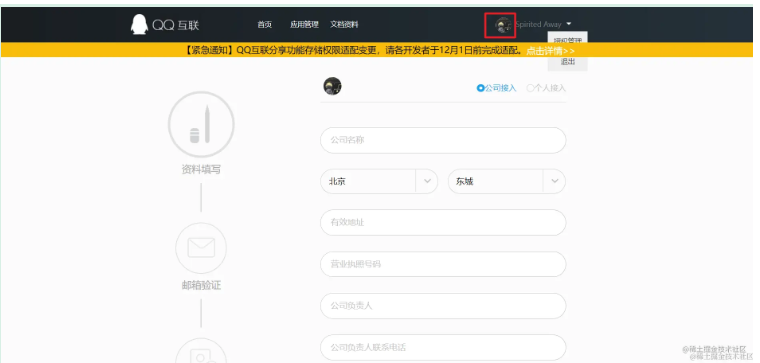Image resolution: width=760 pixels, height=363 pixels.
Task: Click the 紧急通知 banner announcement text
Action: tap(354, 51)
